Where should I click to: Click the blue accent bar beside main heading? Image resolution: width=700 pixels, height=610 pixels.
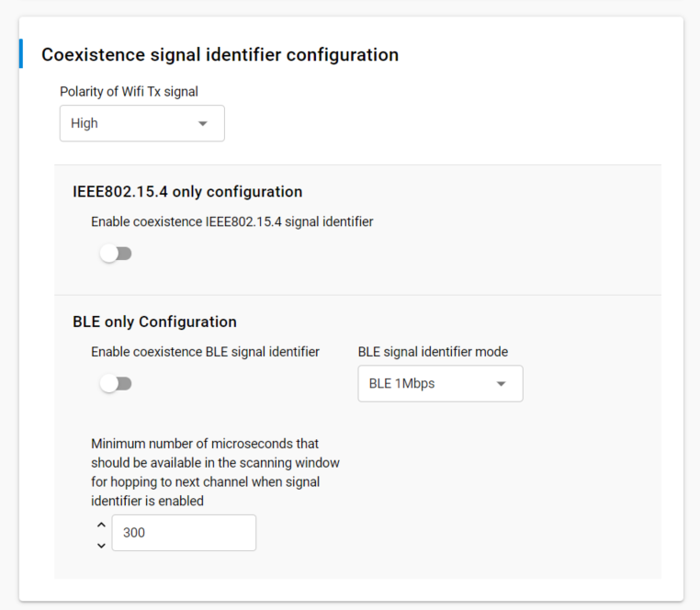(21, 54)
